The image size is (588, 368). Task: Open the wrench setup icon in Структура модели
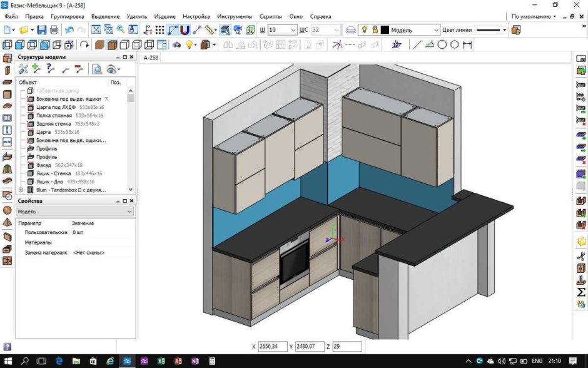pyautogui.click(x=23, y=69)
